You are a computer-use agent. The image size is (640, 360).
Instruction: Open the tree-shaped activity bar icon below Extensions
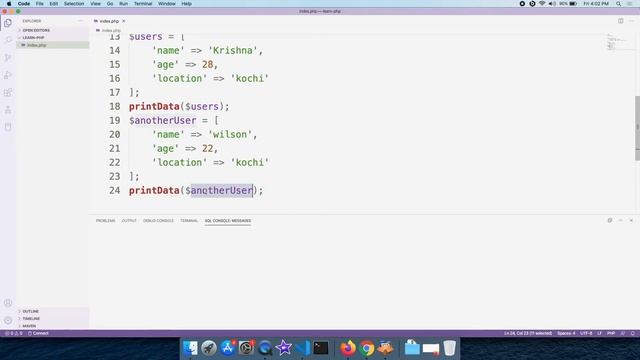click(8, 110)
